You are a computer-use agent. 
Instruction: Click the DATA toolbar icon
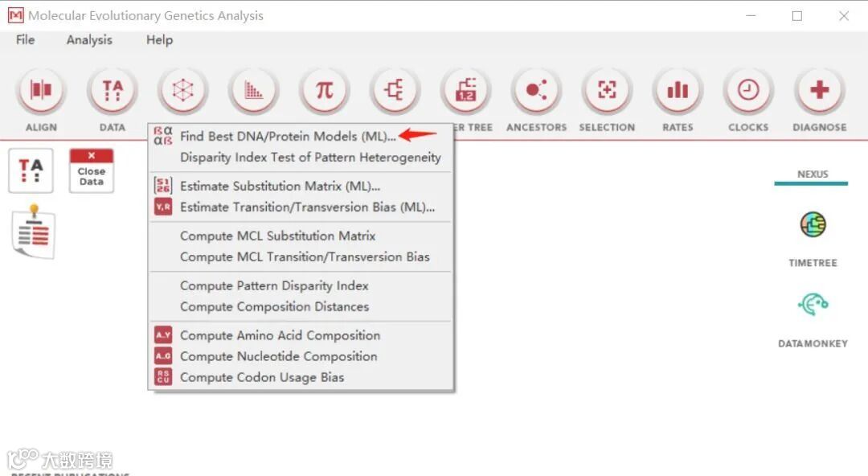click(113, 90)
